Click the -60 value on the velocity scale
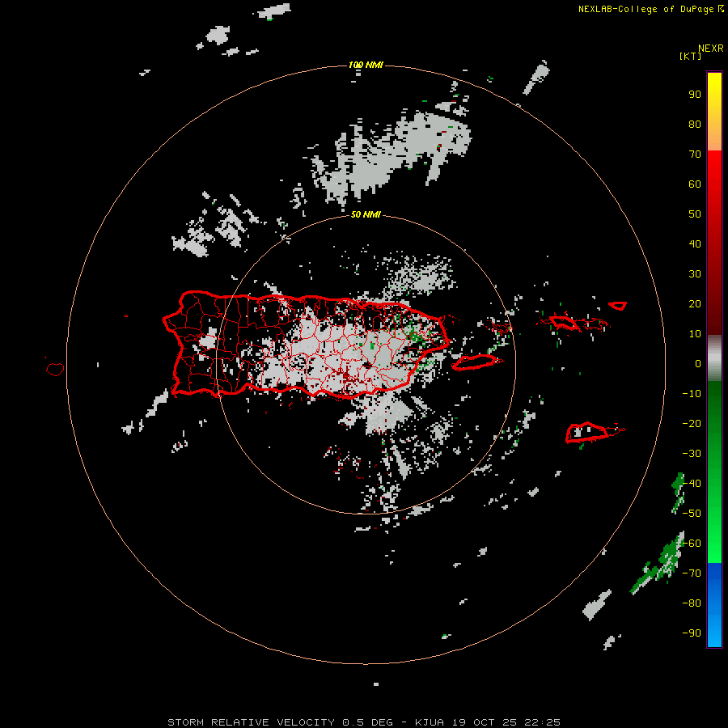Screen dimensions: 728x728 [692, 544]
